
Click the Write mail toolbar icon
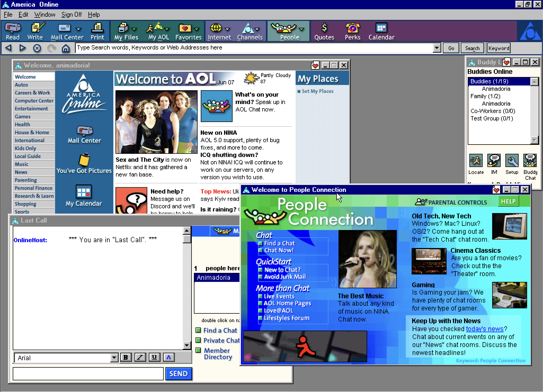(x=35, y=31)
